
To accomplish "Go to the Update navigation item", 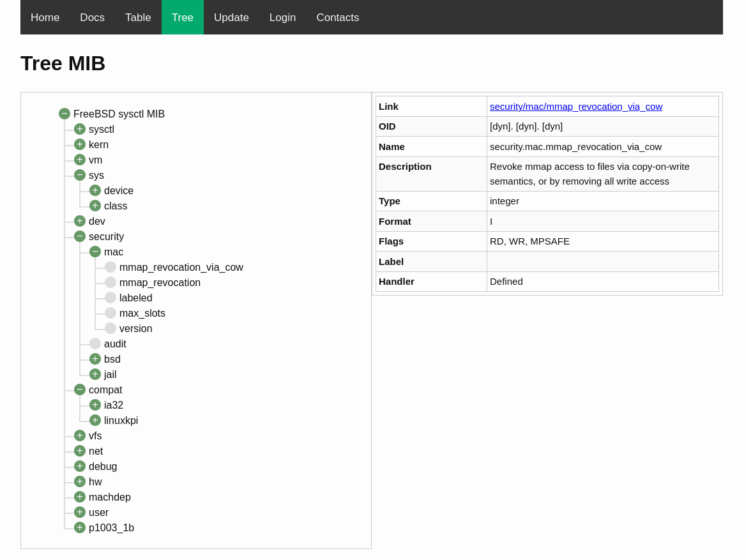I will (231, 17).
